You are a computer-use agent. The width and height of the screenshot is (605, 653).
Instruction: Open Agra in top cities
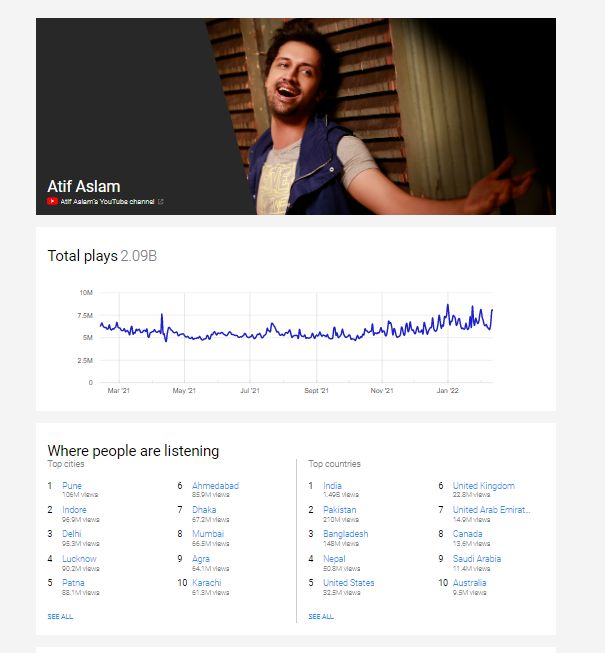[x=201, y=558]
